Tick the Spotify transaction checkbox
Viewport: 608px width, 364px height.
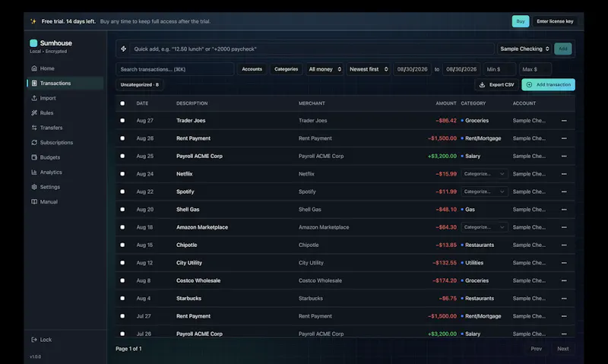coord(122,191)
